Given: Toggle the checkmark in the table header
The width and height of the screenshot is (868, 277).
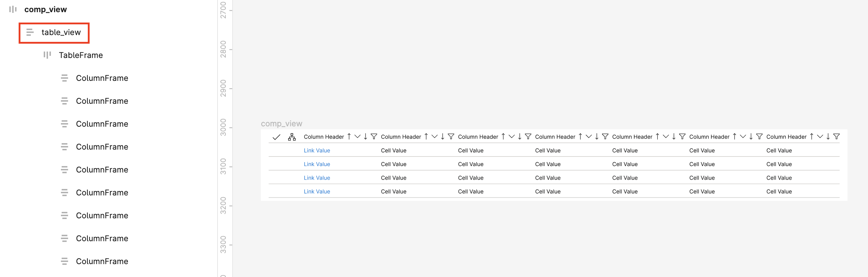Looking at the screenshot, I should tap(276, 137).
